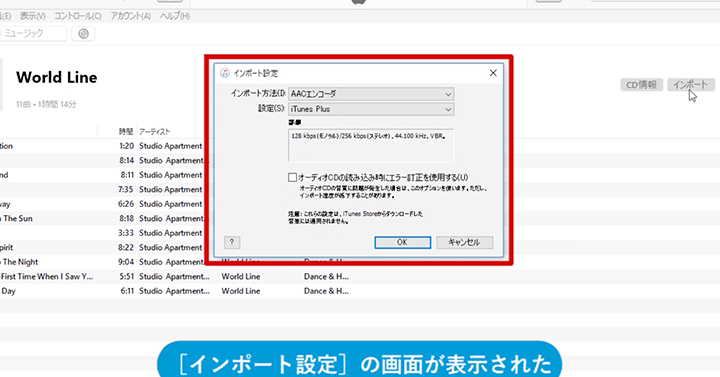Select the track row with time 8:14
Viewport: 720px width, 377px height.
tap(102, 160)
